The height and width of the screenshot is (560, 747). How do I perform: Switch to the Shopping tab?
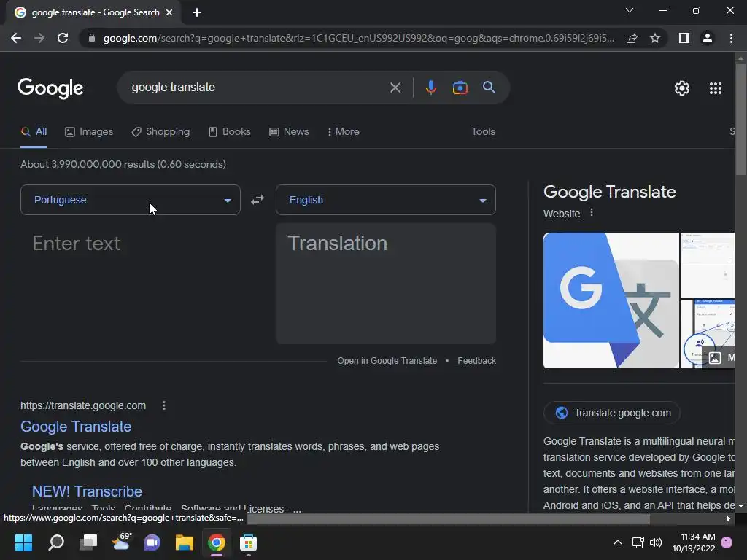point(160,132)
